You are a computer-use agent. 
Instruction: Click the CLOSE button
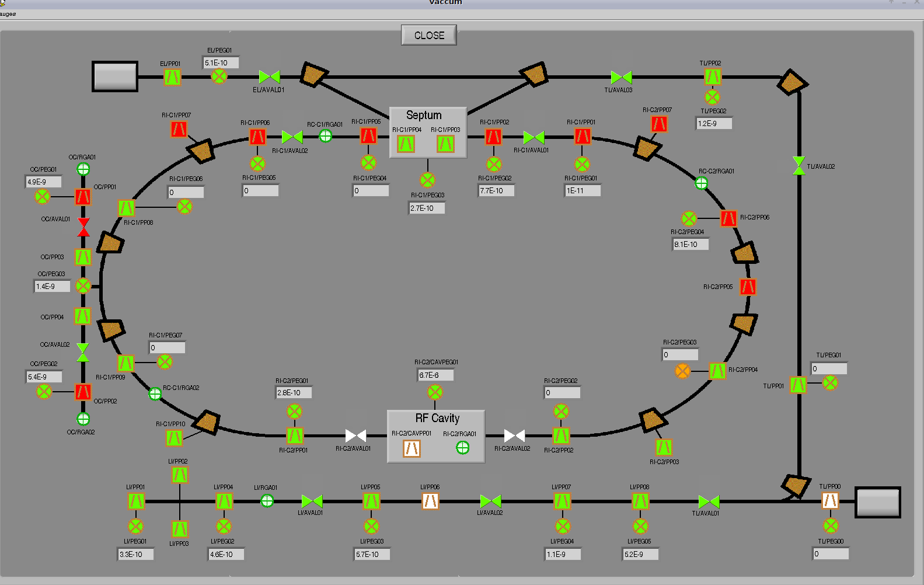[x=428, y=36]
